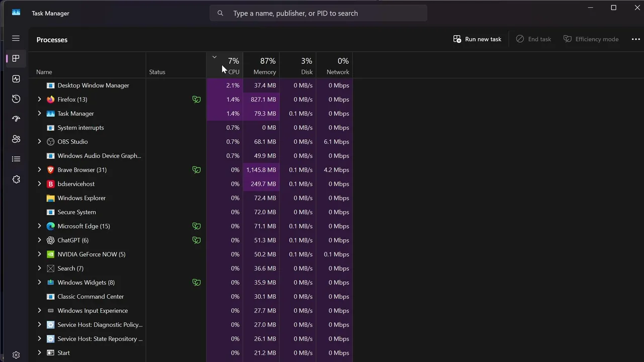The height and width of the screenshot is (362, 644).
Task: Click Firefox efficiency mode leaf icon
Action: (x=196, y=100)
